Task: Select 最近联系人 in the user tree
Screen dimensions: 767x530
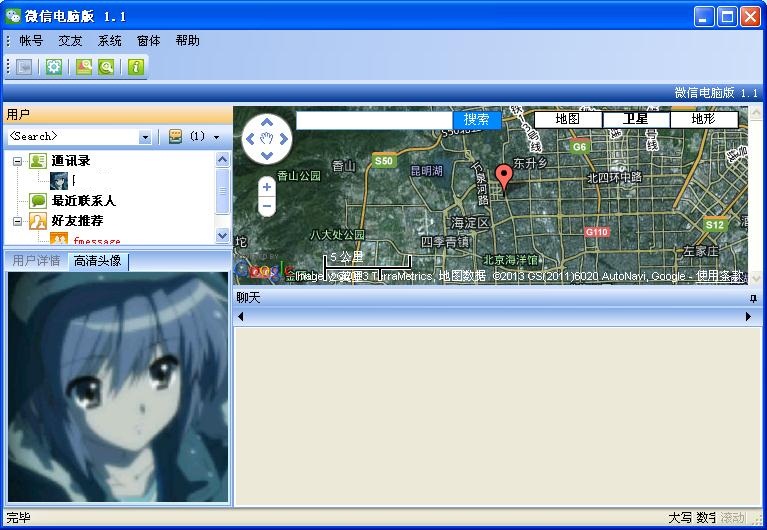Action: (x=83, y=201)
